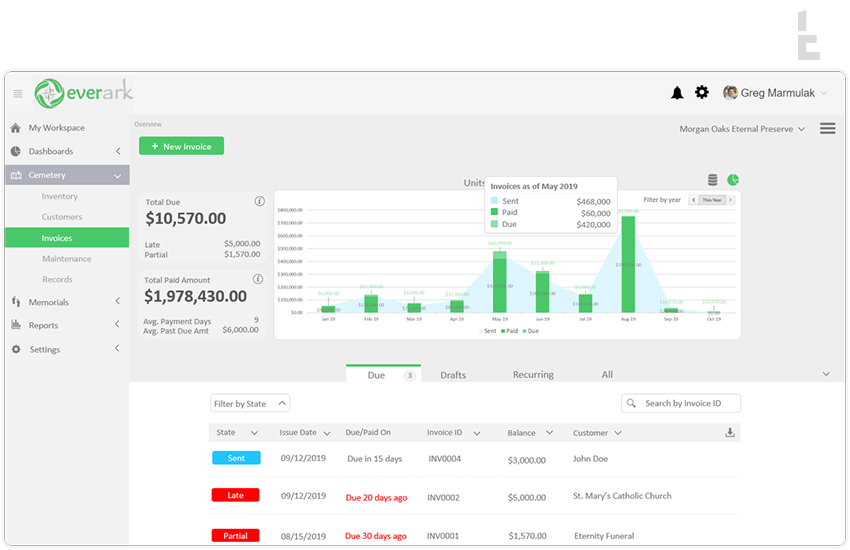Switch to the Drafts tab
The image size is (850, 550).
point(453,375)
